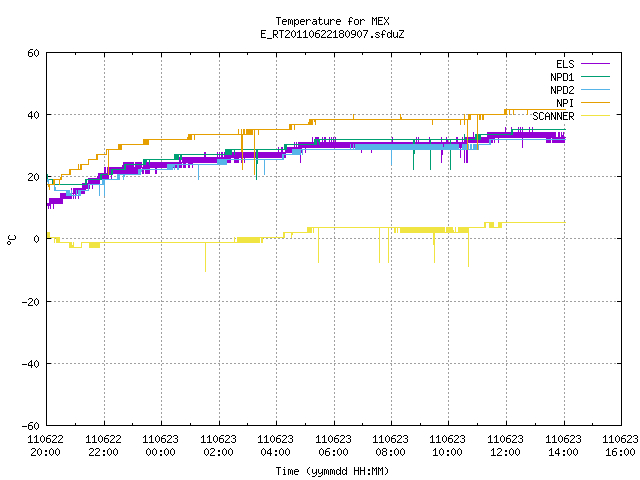Click the x-axis tick label 110622 20:00
The height and width of the screenshot is (480, 640).
[x=45, y=446]
